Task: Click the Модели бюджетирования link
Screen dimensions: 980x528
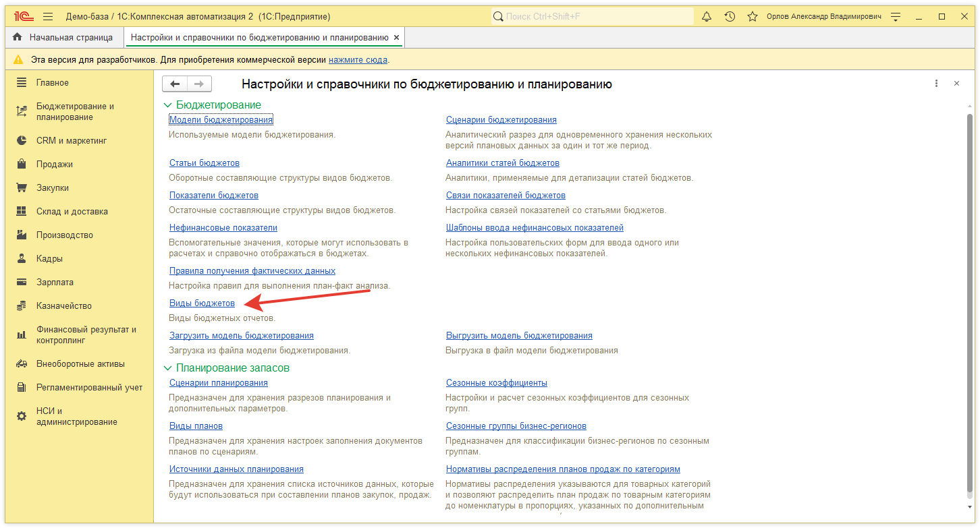Action: click(x=221, y=120)
